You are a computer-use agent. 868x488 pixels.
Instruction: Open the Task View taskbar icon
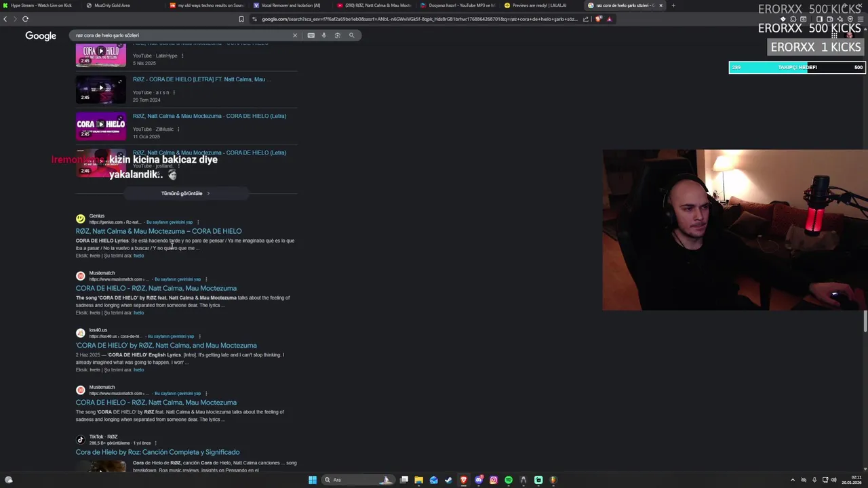pyautogui.click(x=404, y=480)
